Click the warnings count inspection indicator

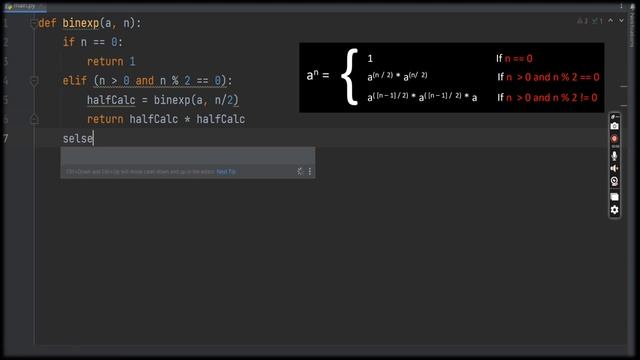pos(582,21)
